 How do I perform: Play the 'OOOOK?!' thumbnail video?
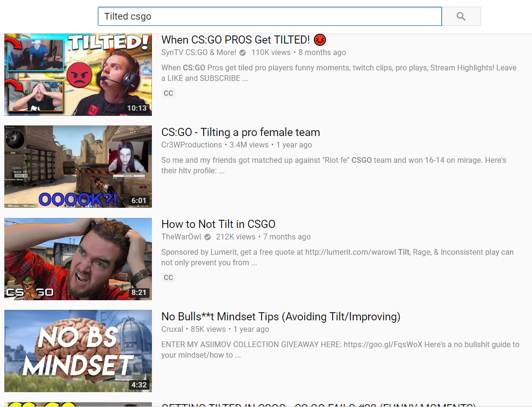tap(78, 167)
